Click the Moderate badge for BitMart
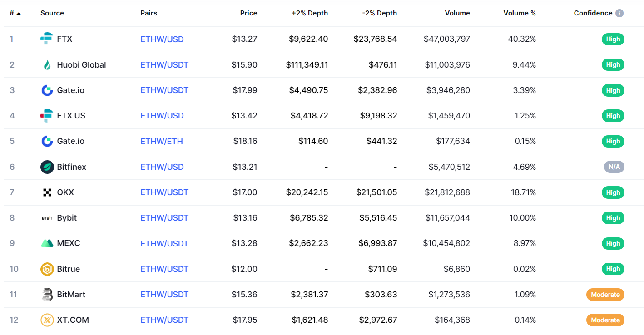 tap(605, 295)
